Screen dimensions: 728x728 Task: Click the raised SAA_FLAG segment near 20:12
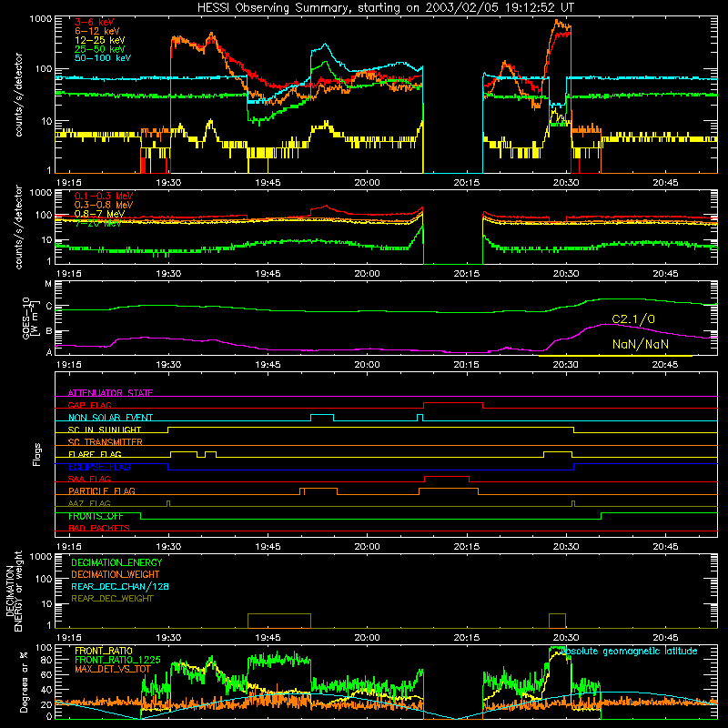click(447, 476)
